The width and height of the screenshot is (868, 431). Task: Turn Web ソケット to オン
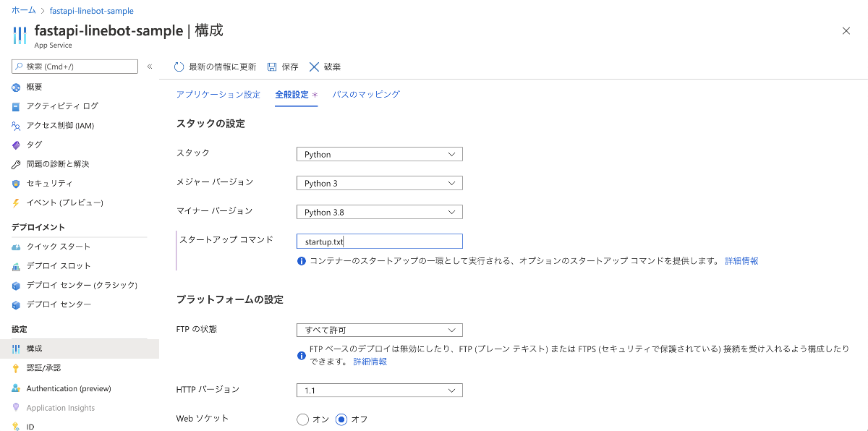tap(303, 419)
